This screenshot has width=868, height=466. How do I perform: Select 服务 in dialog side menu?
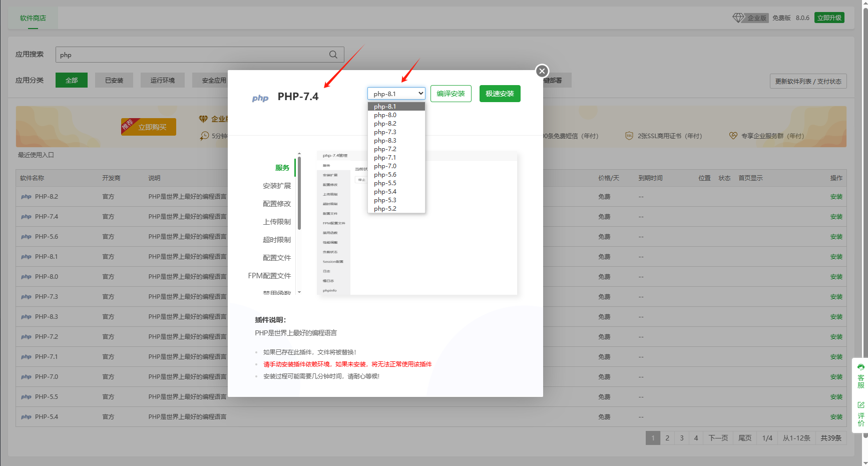click(282, 168)
